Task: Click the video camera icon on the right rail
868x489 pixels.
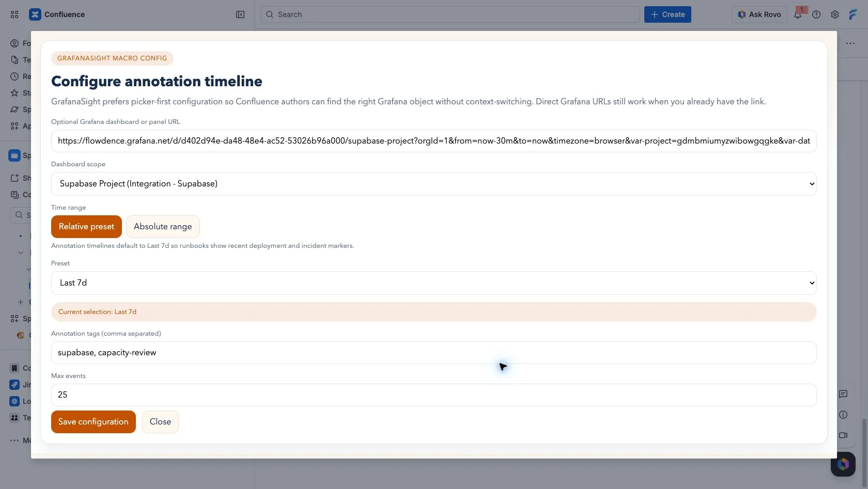Action: pyautogui.click(x=843, y=435)
